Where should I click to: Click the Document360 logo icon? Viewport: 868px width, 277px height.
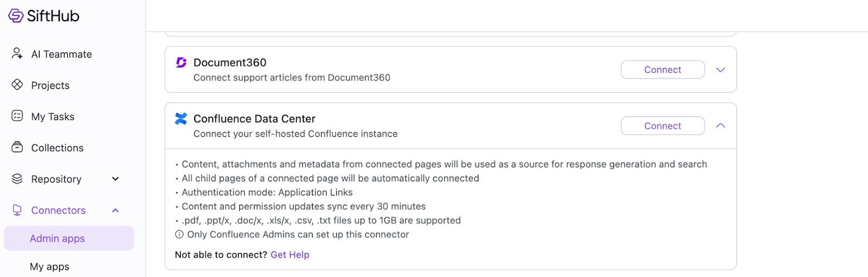(181, 62)
